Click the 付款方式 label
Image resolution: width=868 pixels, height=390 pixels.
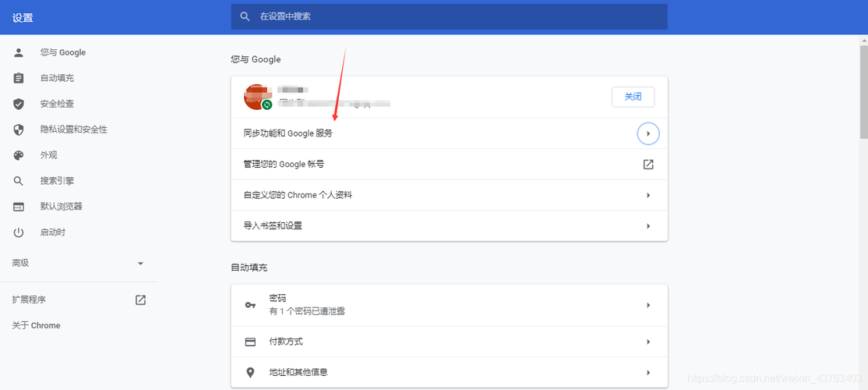[x=286, y=342]
